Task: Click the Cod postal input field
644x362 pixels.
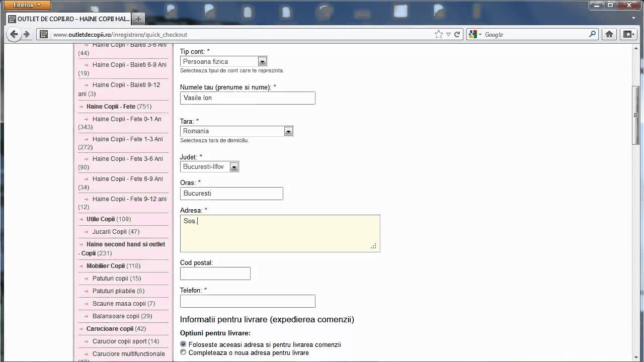Action: (215, 274)
